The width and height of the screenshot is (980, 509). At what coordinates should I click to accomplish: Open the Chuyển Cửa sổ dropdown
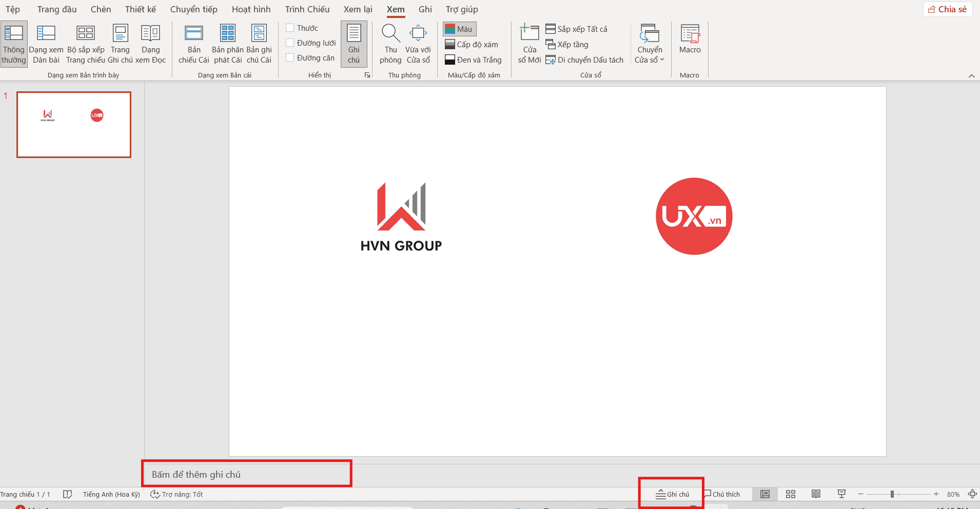coord(649,44)
